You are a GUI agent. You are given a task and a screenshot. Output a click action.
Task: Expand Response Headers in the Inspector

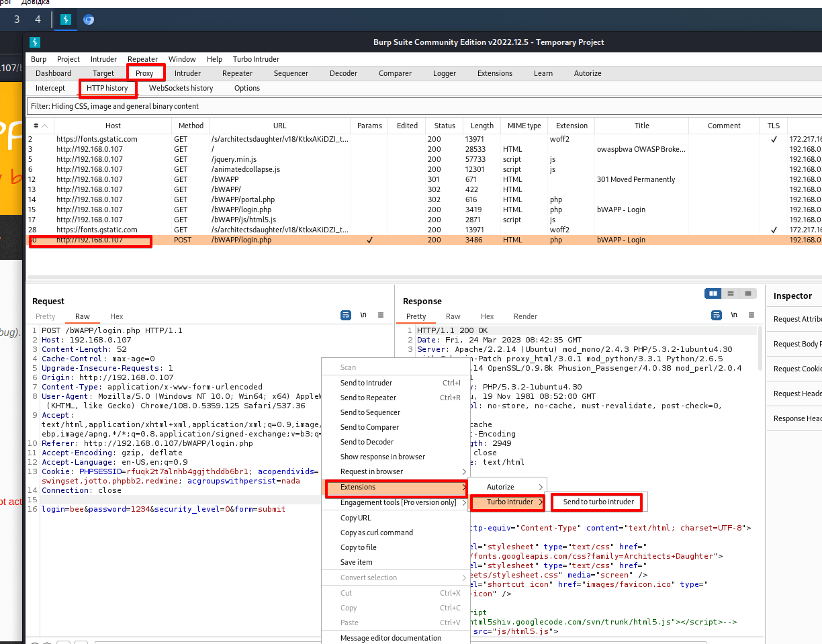[x=797, y=418]
